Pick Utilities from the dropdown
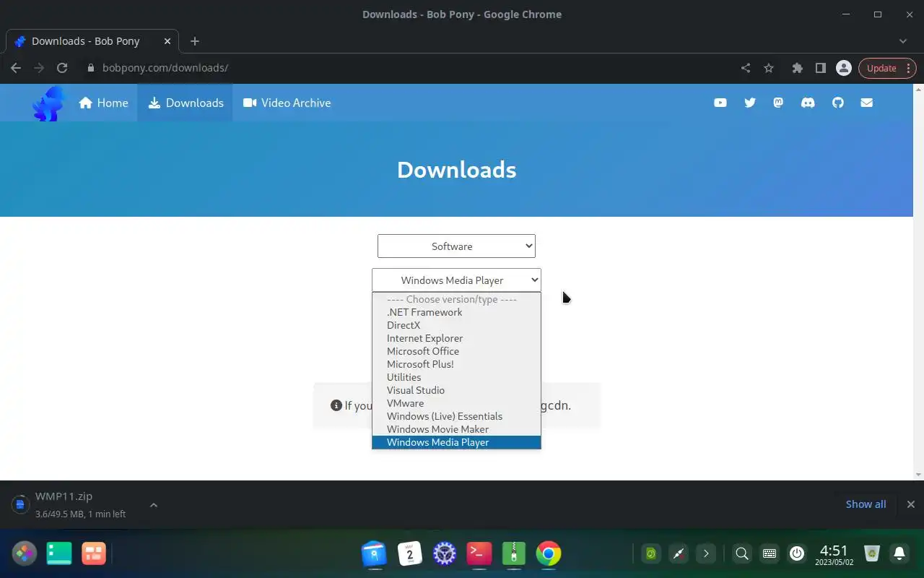This screenshot has height=578, width=924. click(456, 377)
